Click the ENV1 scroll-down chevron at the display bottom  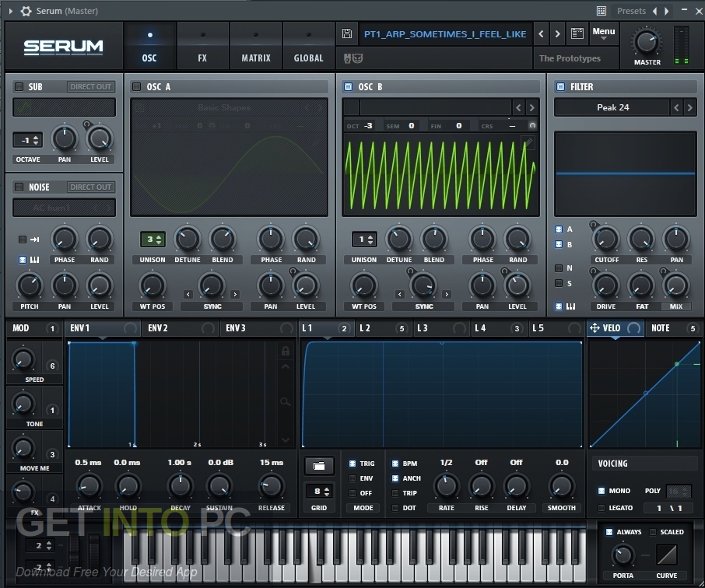285,439
